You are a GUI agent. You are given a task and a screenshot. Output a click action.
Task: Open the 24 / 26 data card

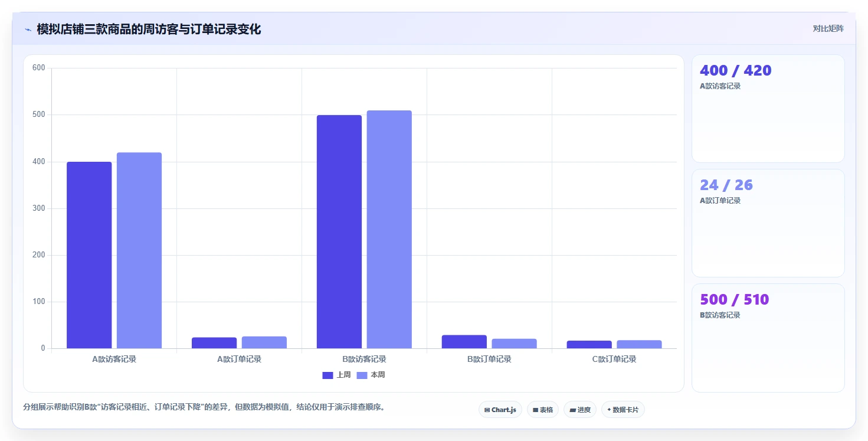pos(768,223)
